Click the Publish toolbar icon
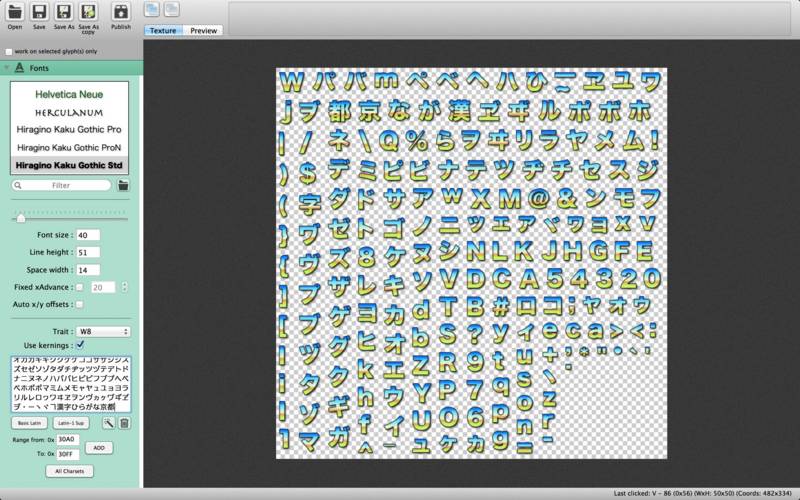 121,12
